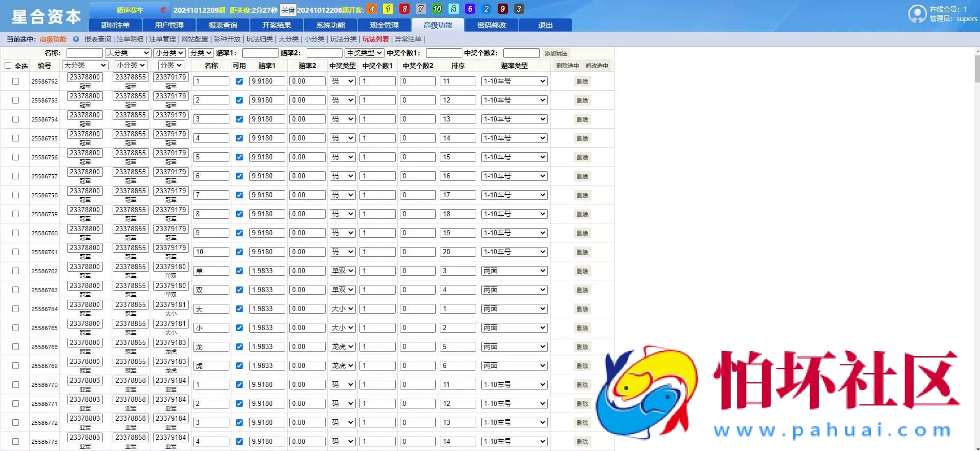980x451 pixels.
Task: Click the yellow number 1 result ball
Action: click(x=388, y=9)
